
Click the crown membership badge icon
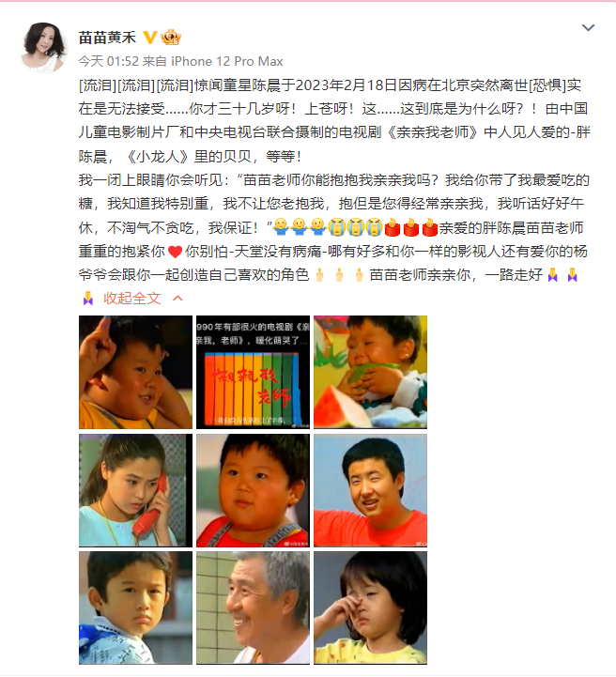coord(171,38)
